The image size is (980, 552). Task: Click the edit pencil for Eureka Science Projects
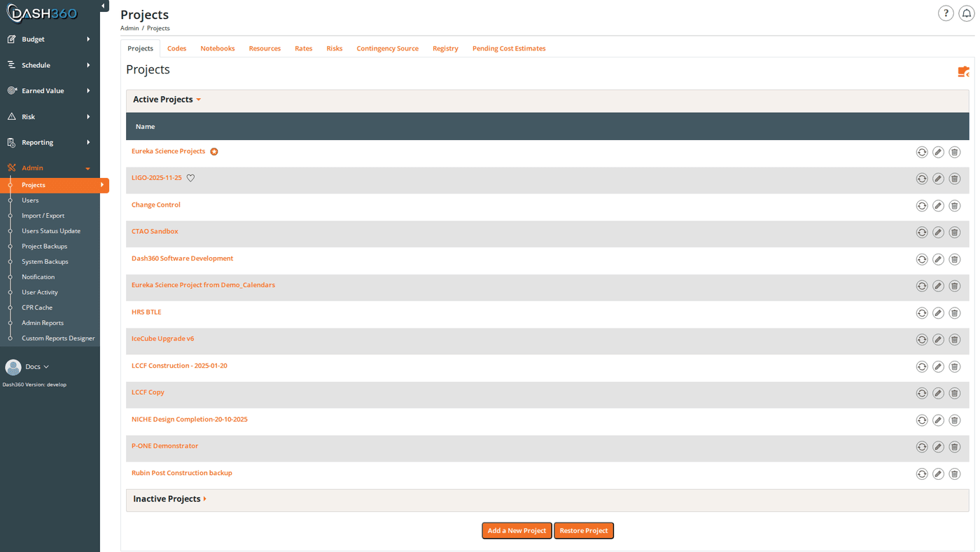pos(938,152)
